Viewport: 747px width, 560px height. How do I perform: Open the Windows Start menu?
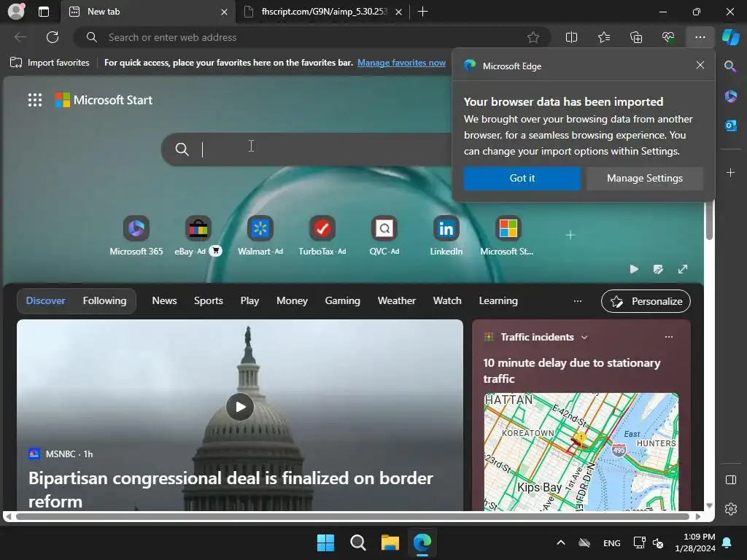pyautogui.click(x=325, y=542)
